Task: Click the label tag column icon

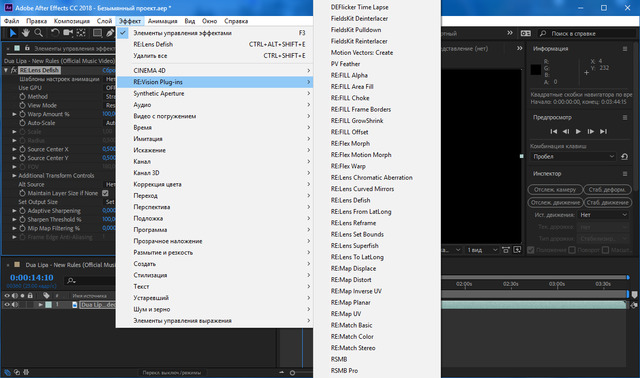Action: pos(46,296)
